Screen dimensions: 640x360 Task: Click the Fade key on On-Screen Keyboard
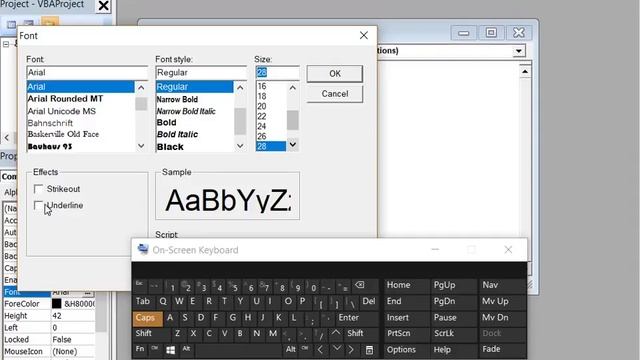pyautogui.click(x=491, y=349)
